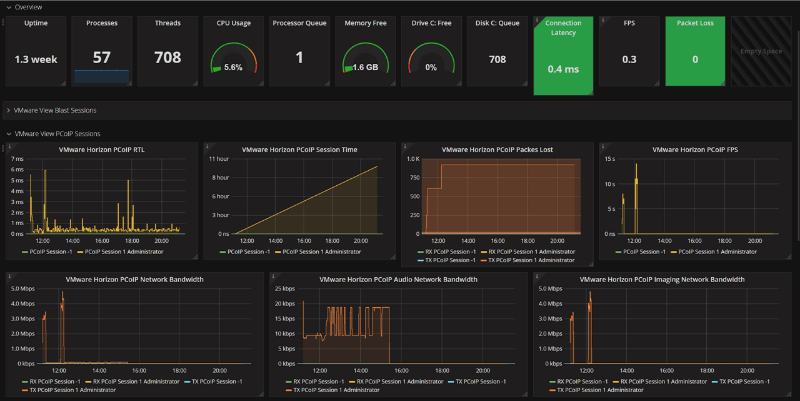
Task: Click the resize handle on the PCoIP Audio Network Bandwidth panel
Action: [x=525, y=394]
